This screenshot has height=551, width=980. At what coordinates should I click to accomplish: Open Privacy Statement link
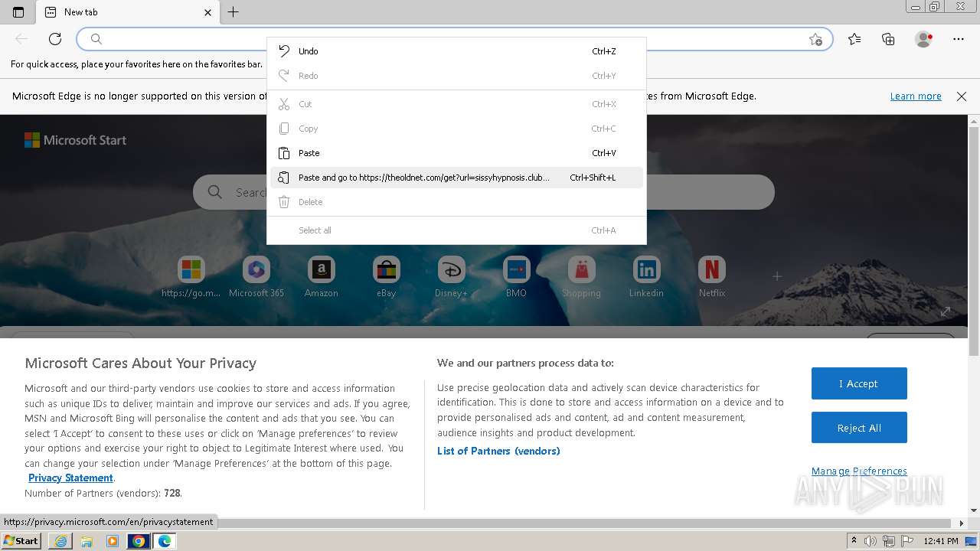(70, 478)
